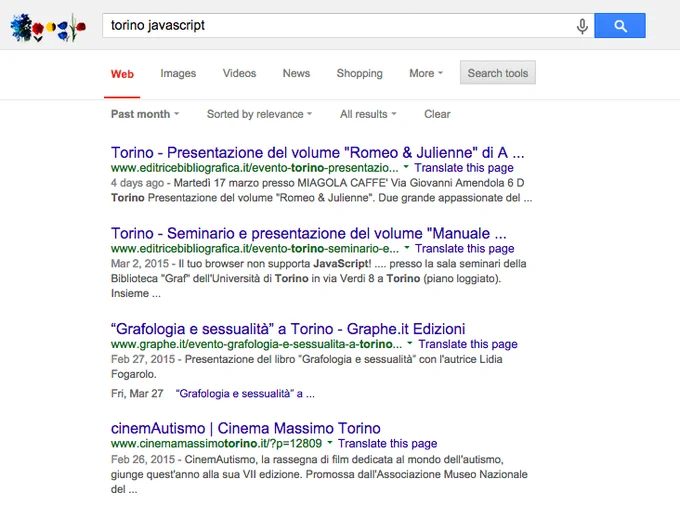
Task: Clear the applied search filters
Action: (x=437, y=114)
